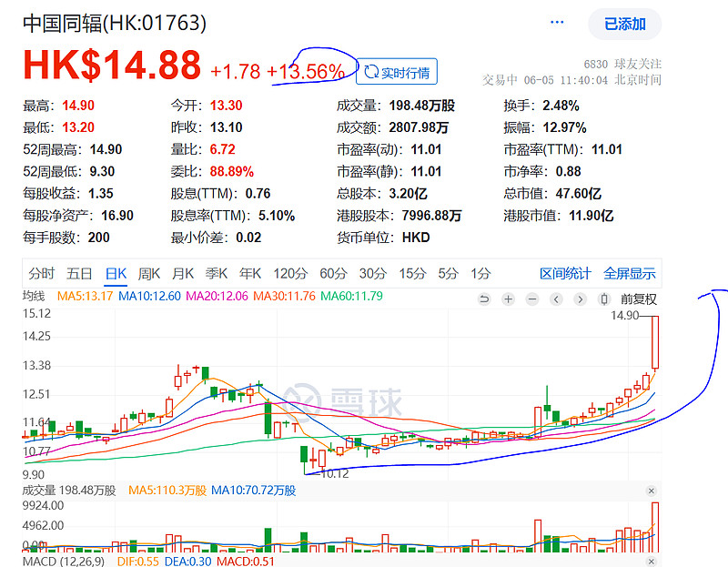Click the latest tallest red volume bar

click(655, 527)
